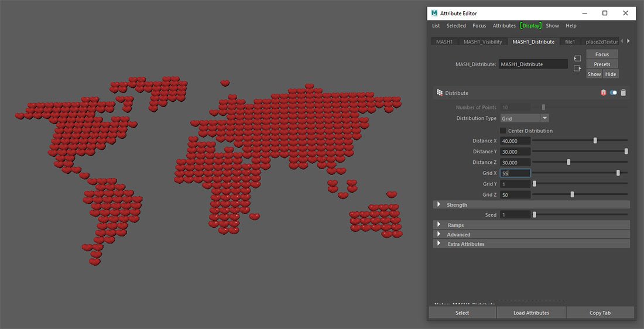Click the Distance Y slider handle
Viewport: 644px width, 329px height.
point(626,151)
